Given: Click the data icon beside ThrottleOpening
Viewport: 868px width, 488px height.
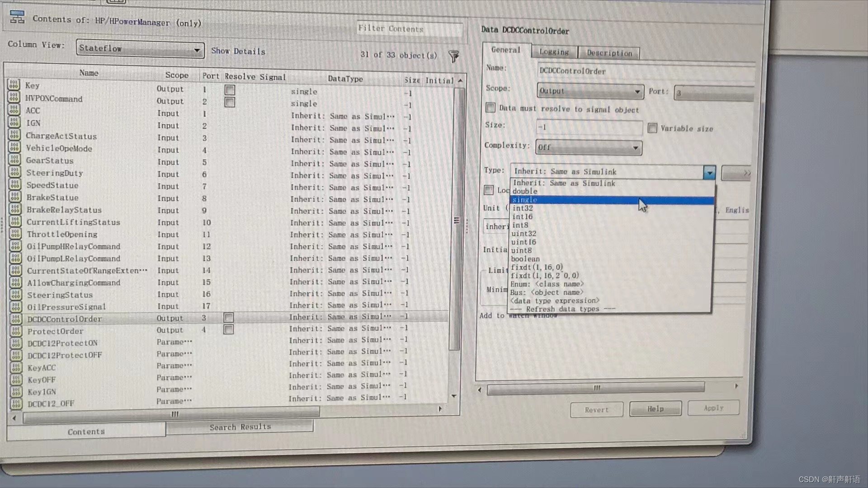Looking at the screenshot, I should (x=15, y=234).
